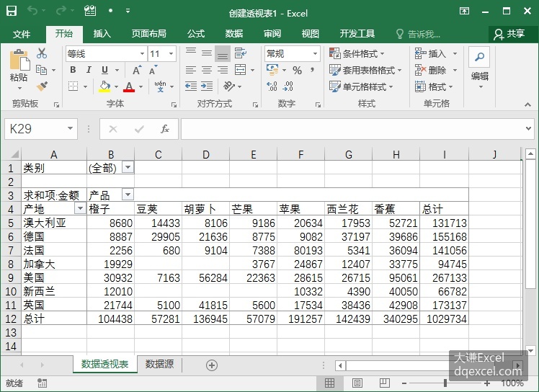Open the 文件 tab

[22, 34]
